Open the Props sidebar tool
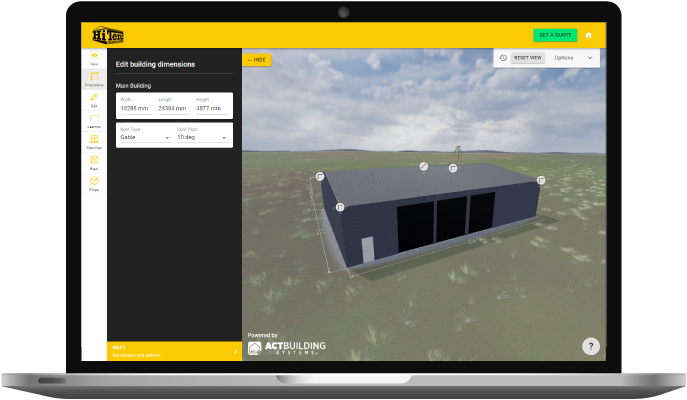 (x=94, y=184)
